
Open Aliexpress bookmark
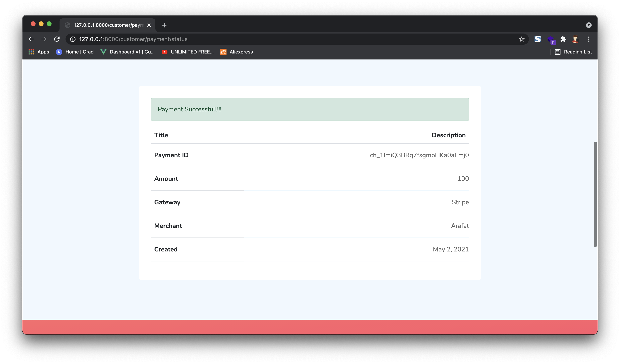pyautogui.click(x=236, y=52)
